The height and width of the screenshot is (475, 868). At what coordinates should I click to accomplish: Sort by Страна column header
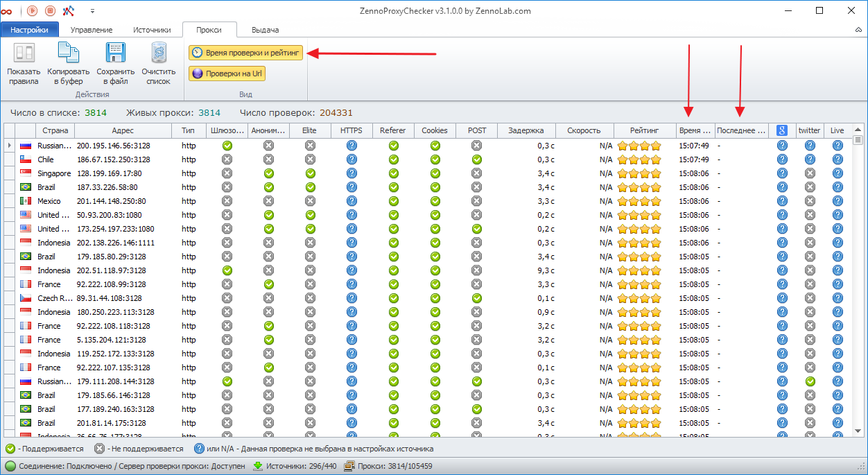[x=55, y=130]
